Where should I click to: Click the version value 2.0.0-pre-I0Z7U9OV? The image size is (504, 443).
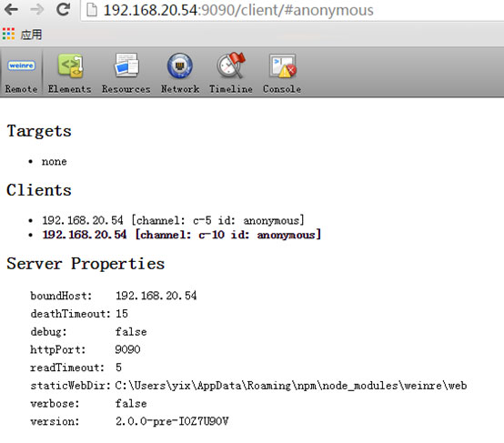click(172, 421)
